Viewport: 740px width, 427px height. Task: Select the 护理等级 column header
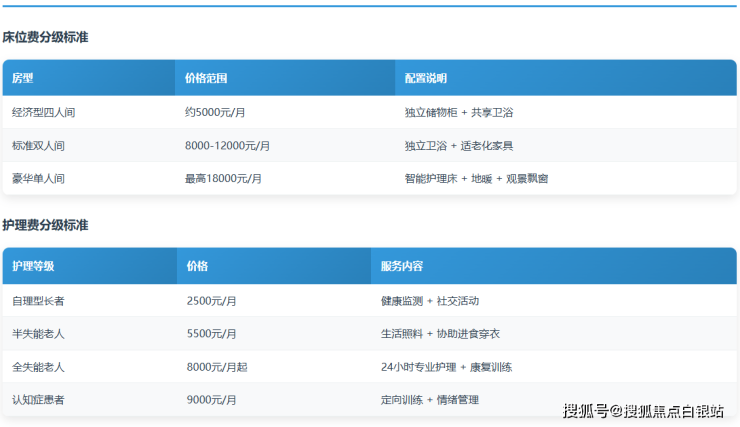33,266
